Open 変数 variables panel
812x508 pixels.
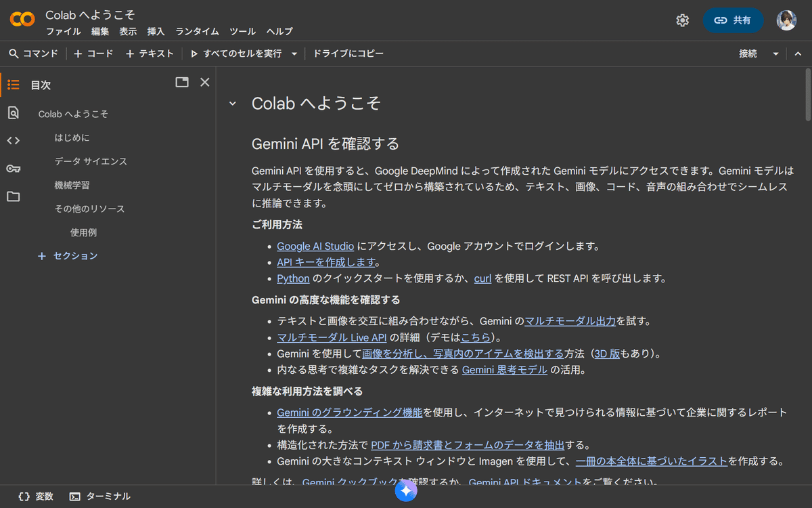pyautogui.click(x=36, y=496)
